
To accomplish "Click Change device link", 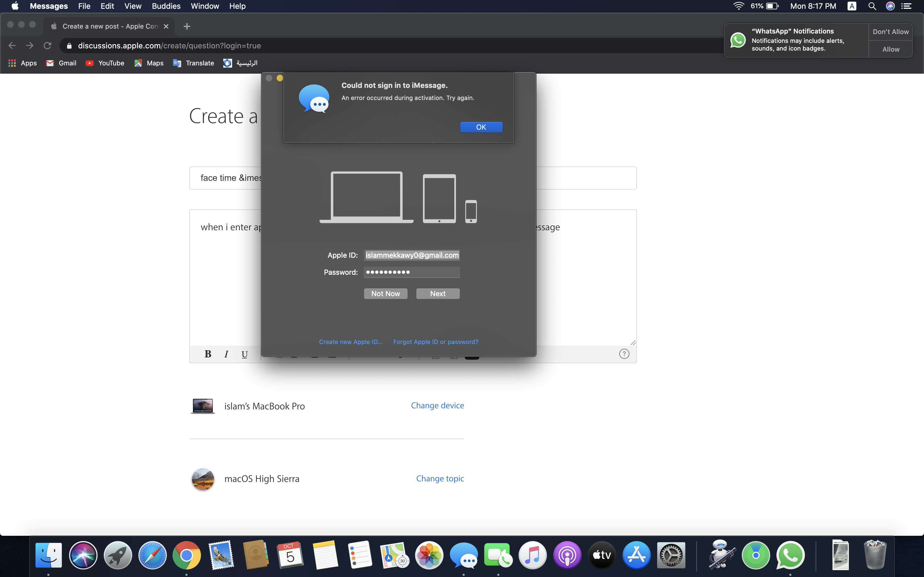I will pos(437,405).
